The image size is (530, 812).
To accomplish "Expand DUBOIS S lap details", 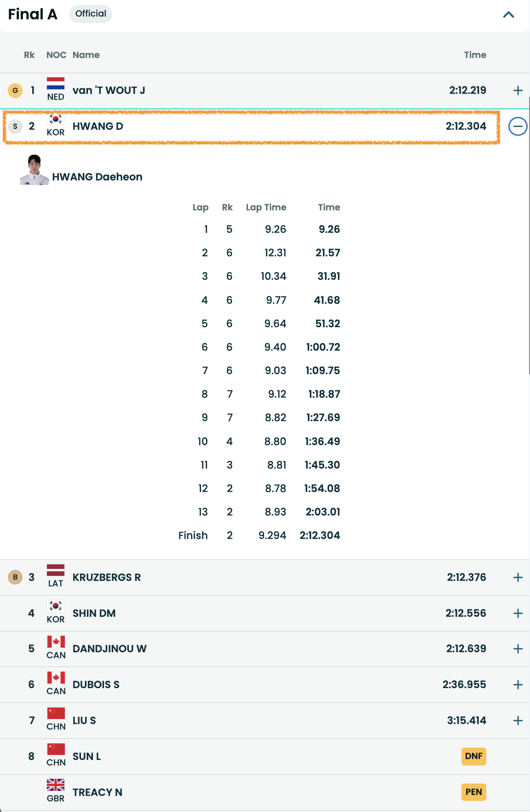I will [x=518, y=685].
